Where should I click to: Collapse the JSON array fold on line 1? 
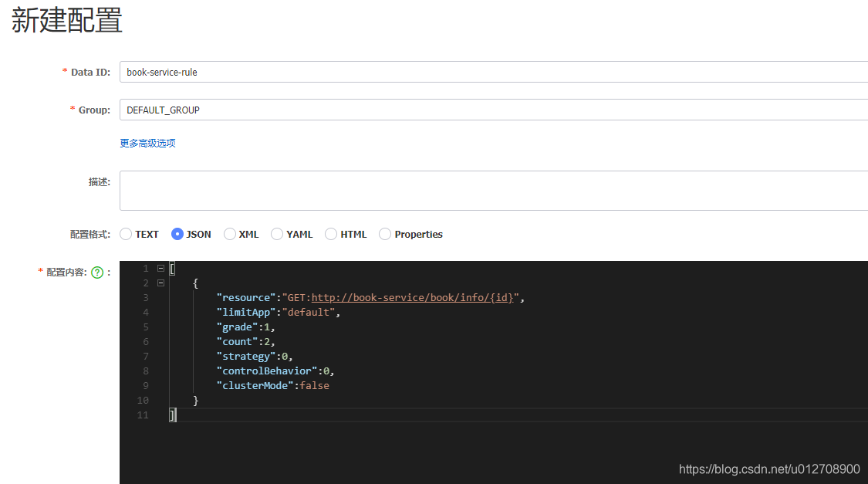161,269
